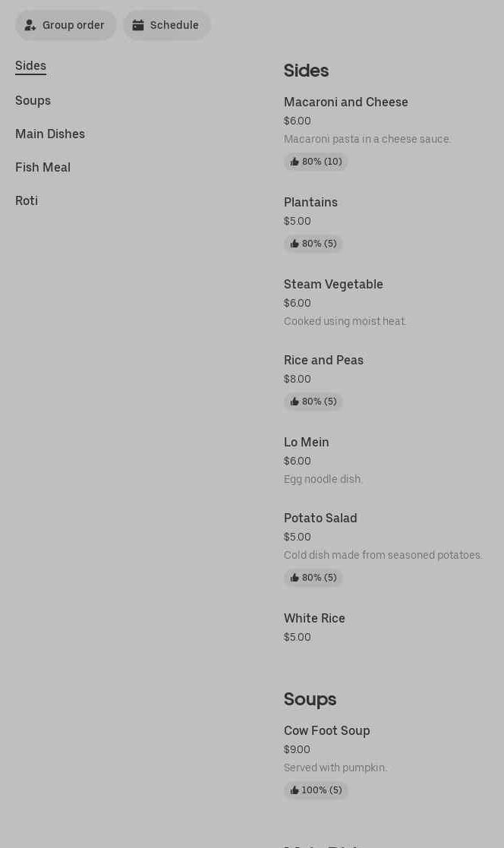Click thumbs-up icon under Potato Salad

[x=295, y=578]
